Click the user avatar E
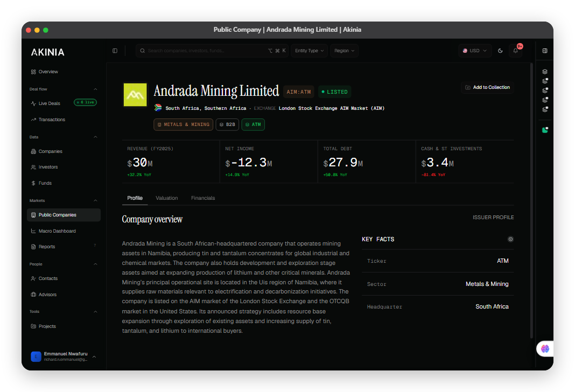The image size is (575, 392). [x=36, y=356]
